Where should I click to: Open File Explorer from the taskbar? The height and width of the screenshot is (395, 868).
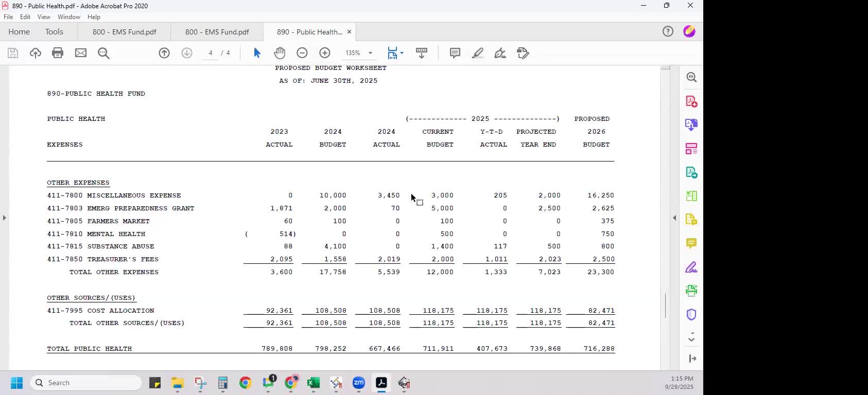[178, 383]
